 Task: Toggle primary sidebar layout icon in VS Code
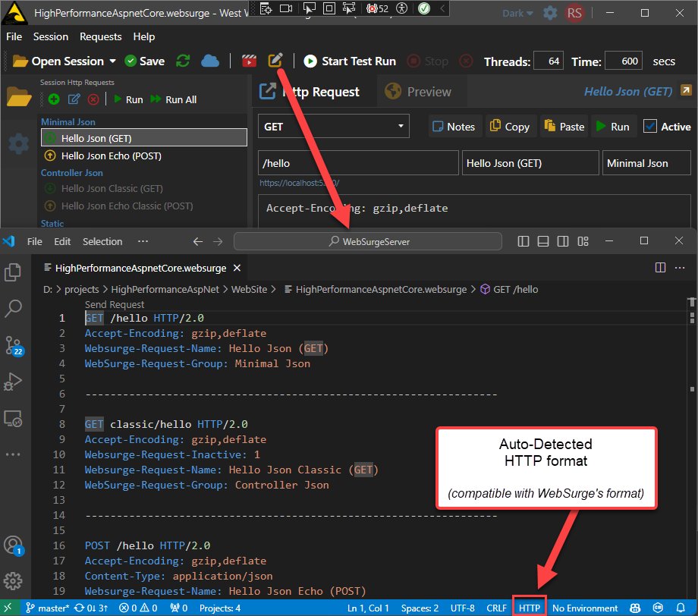(523, 241)
